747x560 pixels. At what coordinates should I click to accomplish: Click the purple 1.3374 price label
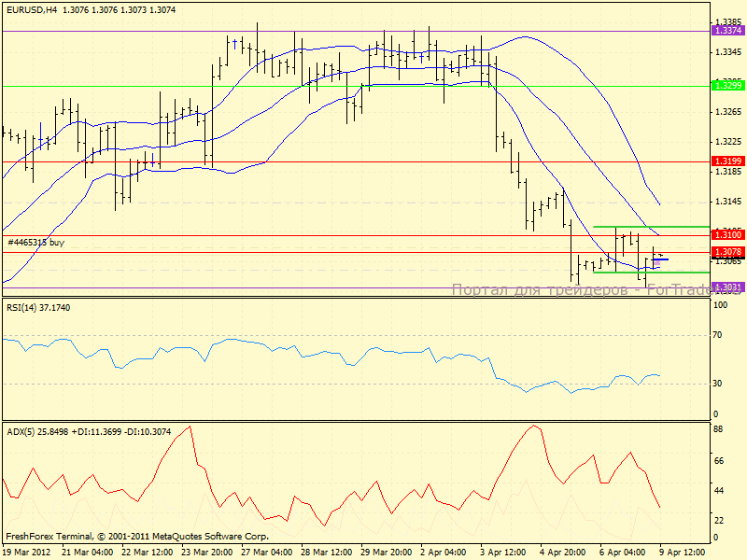point(727,31)
